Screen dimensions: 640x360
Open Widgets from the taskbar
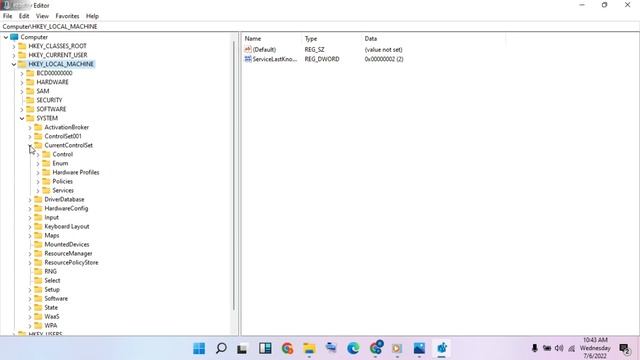pyautogui.click(x=265, y=348)
